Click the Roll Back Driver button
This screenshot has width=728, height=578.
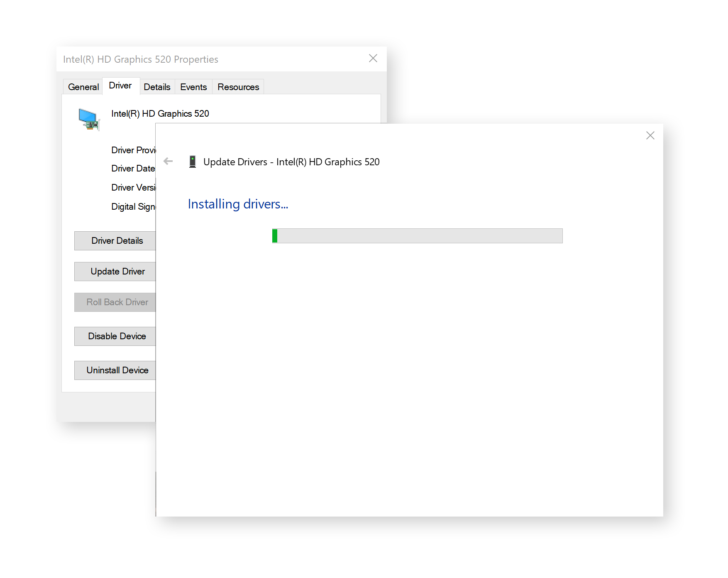(x=115, y=302)
